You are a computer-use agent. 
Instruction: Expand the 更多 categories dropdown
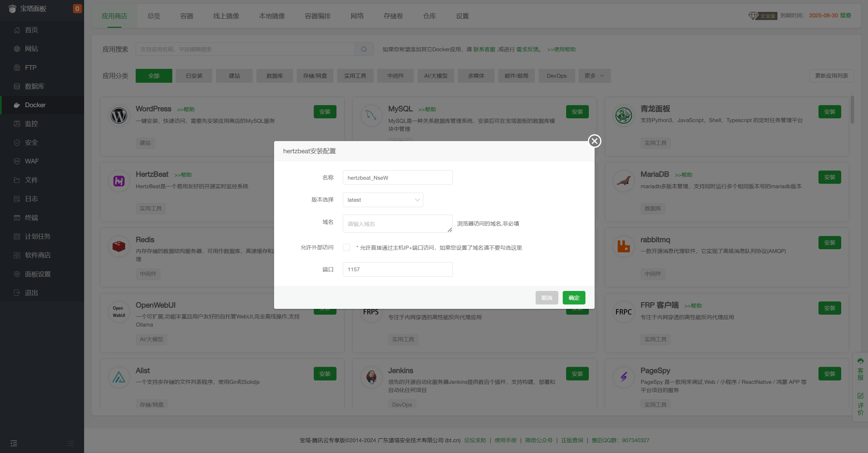tap(594, 76)
